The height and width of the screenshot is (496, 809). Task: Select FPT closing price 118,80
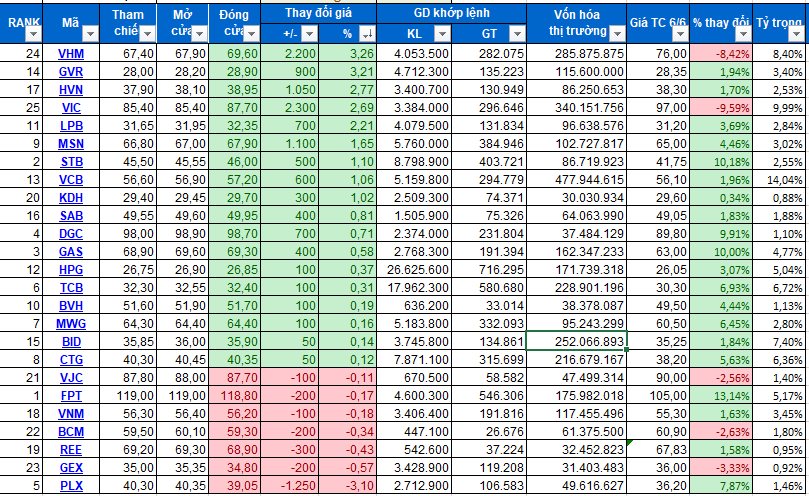click(x=235, y=396)
